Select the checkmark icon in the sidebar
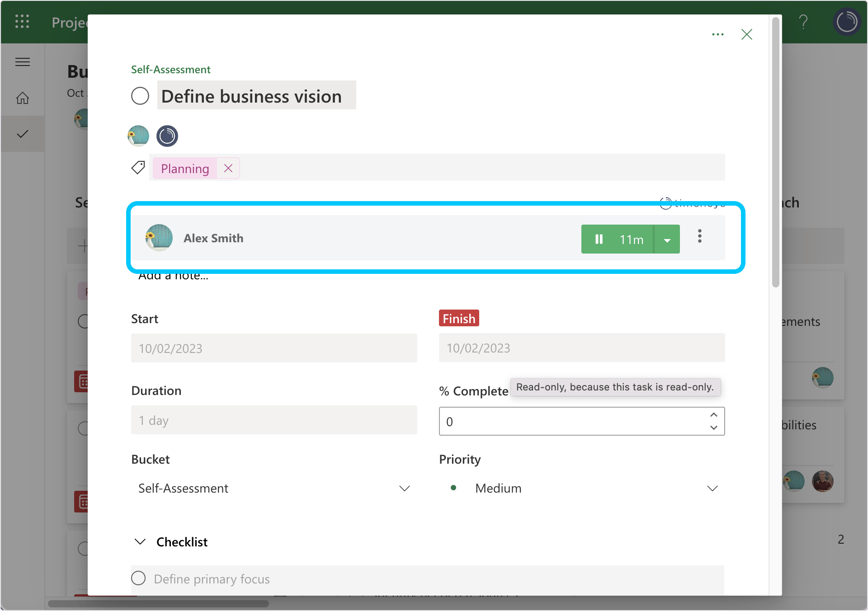The image size is (868, 611). coord(22,134)
